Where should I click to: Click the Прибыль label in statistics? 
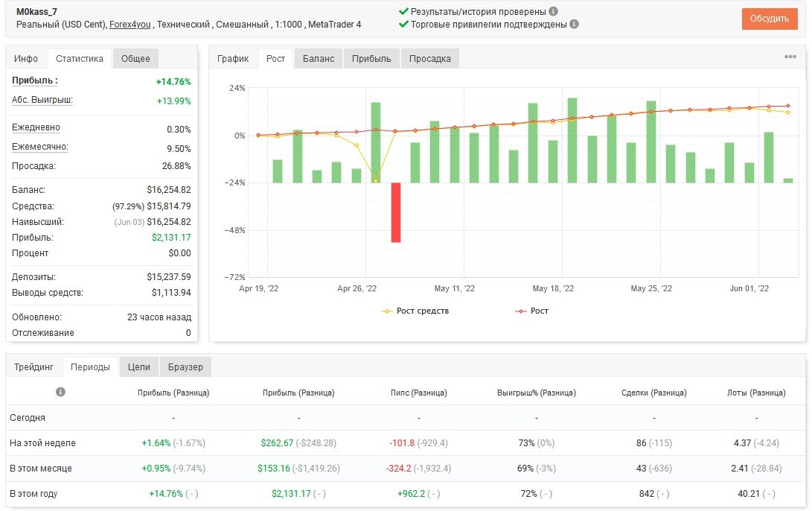click(x=35, y=80)
